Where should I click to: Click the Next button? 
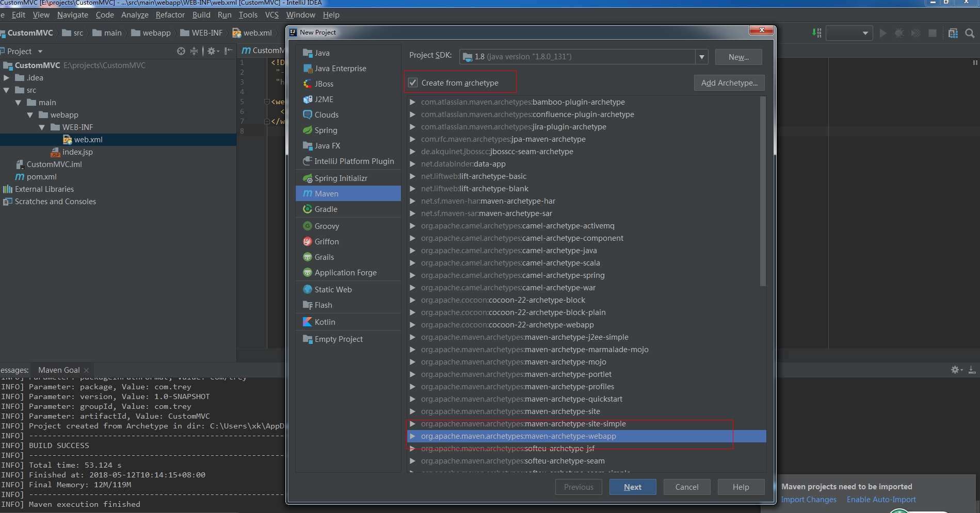coord(633,487)
